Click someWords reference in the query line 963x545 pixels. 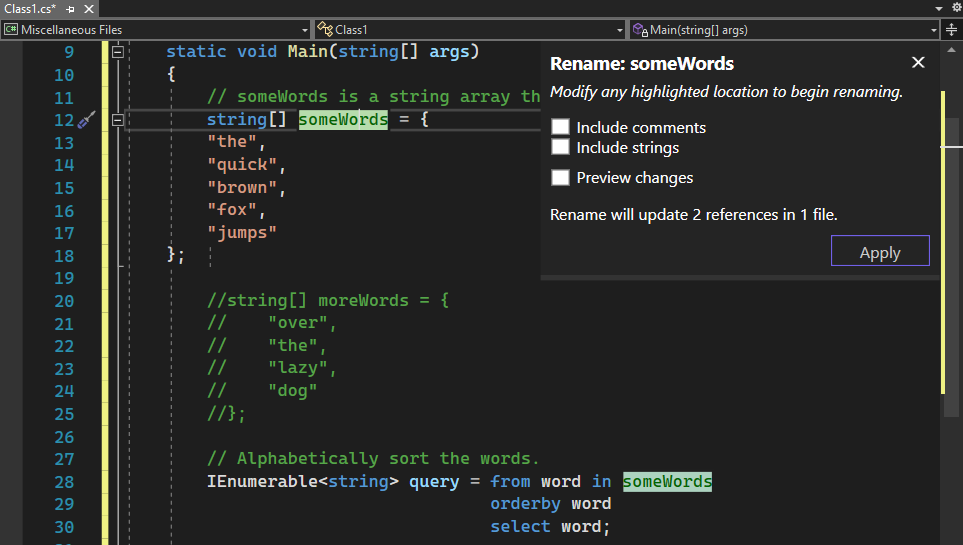pos(667,482)
